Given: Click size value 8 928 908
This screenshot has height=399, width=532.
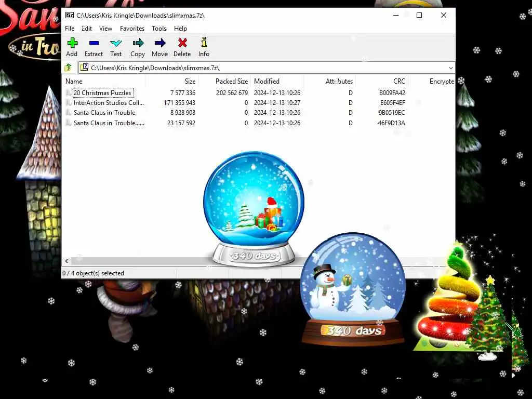Looking at the screenshot, I should coord(183,113).
